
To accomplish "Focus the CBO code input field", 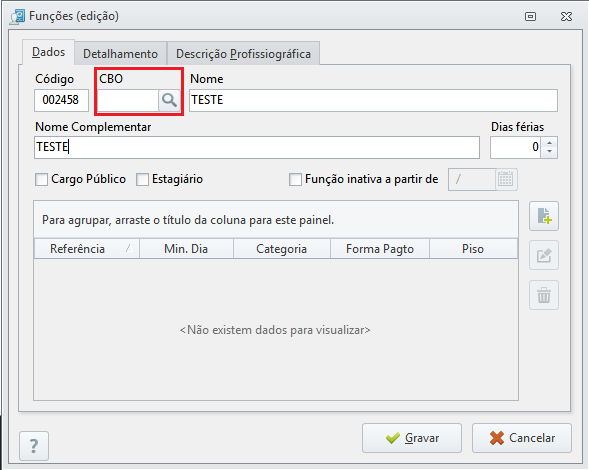I will click(x=128, y=100).
